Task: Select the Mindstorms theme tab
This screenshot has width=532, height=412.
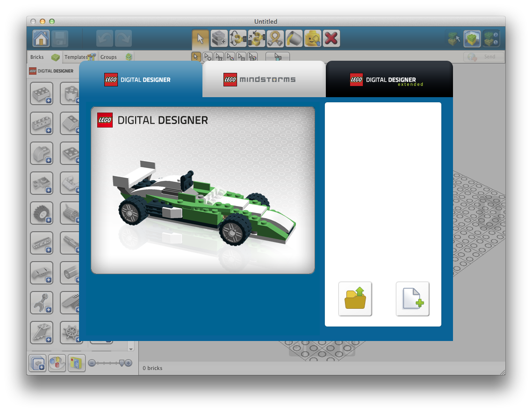Action: 264,79
